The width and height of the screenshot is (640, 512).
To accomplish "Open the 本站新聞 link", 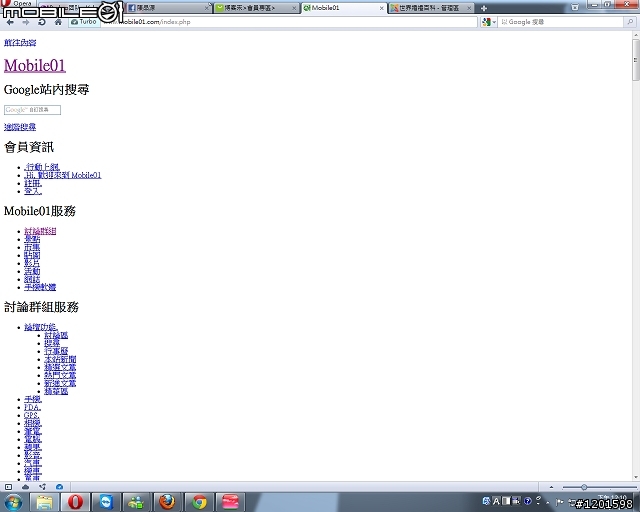I will click(x=60, y=359).
